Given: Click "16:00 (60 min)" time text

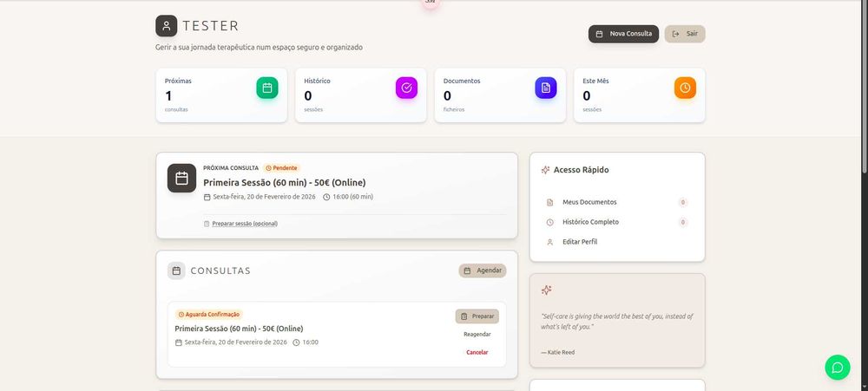Looking at the screenshot, I should (x=352, y=197).
